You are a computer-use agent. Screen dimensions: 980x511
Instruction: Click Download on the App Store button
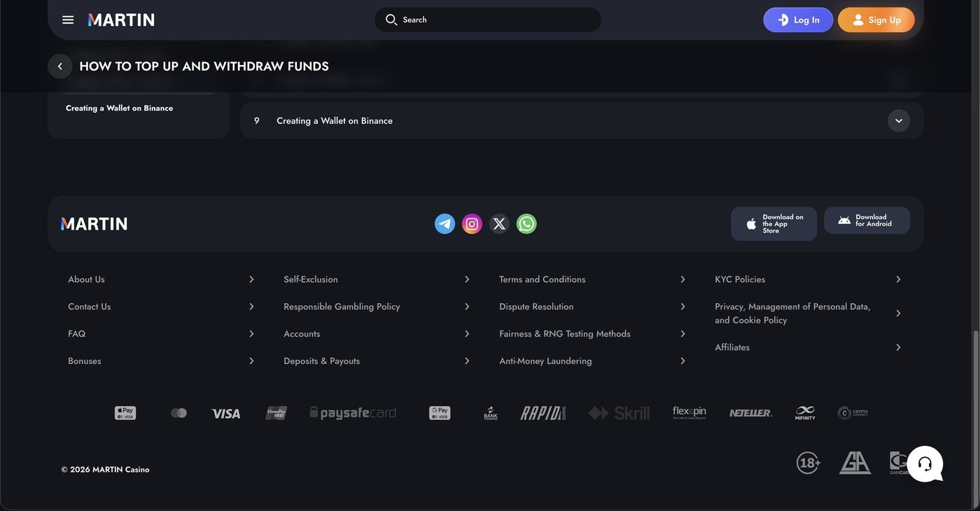click(x=773, y=224)
